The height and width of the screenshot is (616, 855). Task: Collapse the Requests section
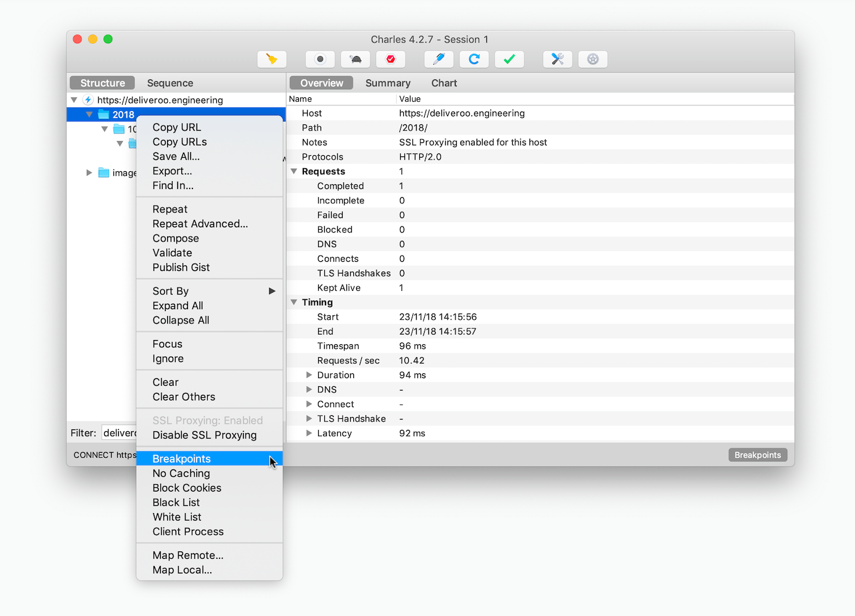(x=294, y=171)
